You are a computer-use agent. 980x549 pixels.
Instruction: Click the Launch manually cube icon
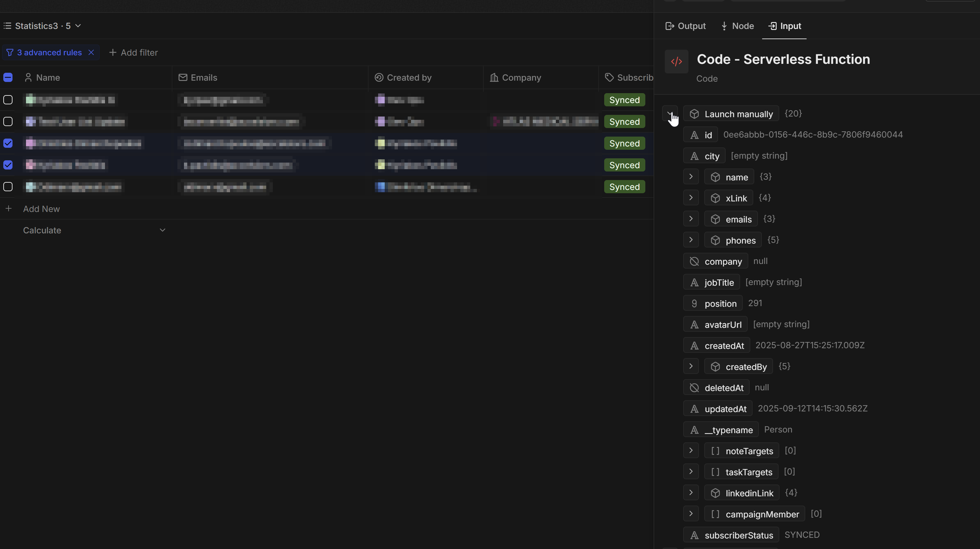[x=694, y=114]
